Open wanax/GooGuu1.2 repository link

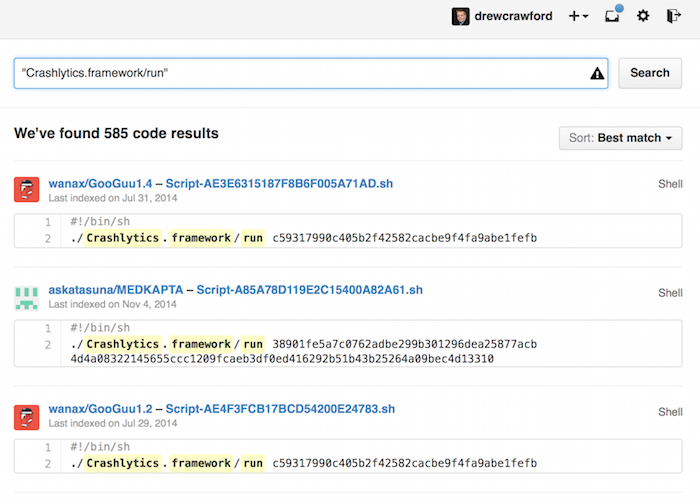100,409
